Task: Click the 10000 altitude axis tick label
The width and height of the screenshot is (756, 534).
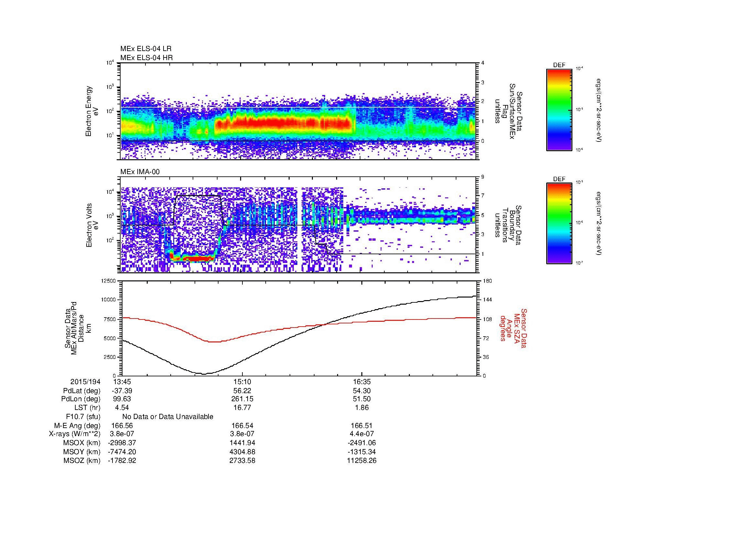Action: point(109,300)
